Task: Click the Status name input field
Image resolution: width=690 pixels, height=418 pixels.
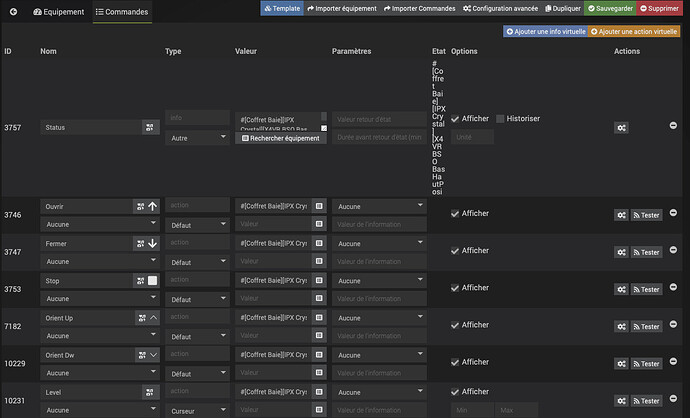Action: pyautogui.click(x=91, y=128)
